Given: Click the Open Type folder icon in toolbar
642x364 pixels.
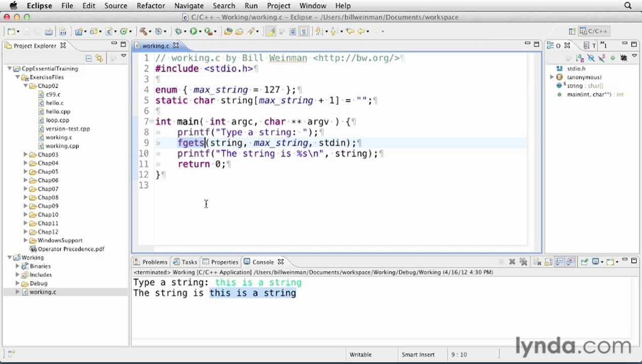Looking at the screenshot, I should tap(228, 31).
